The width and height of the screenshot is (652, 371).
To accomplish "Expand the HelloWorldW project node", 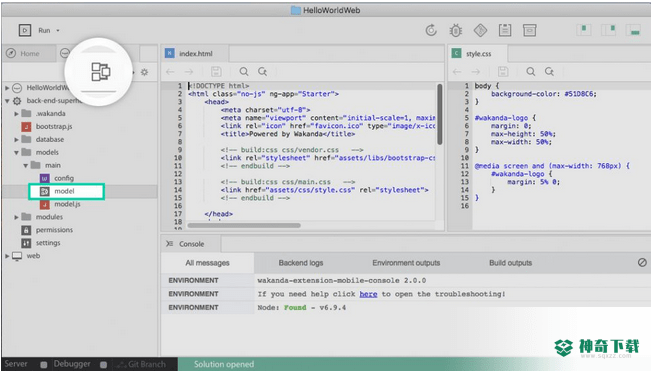I will (7, 88).
